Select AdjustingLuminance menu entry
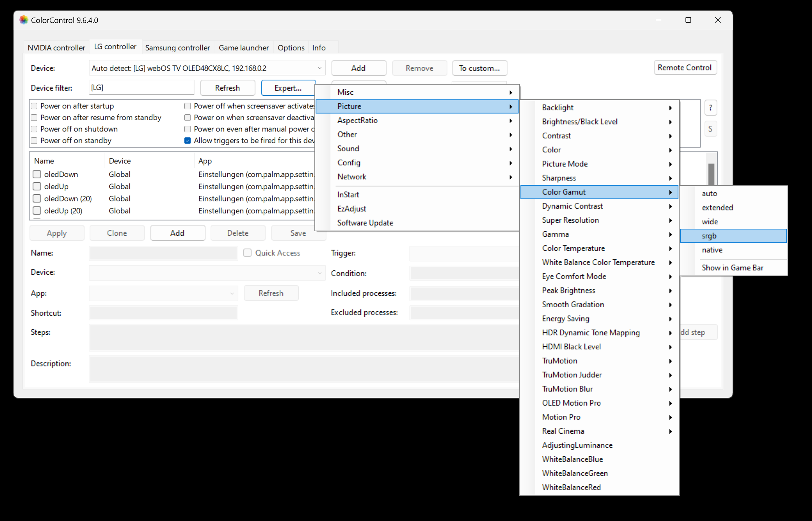The height and width of the screenshot is (521, 812). tap(599, 445)
